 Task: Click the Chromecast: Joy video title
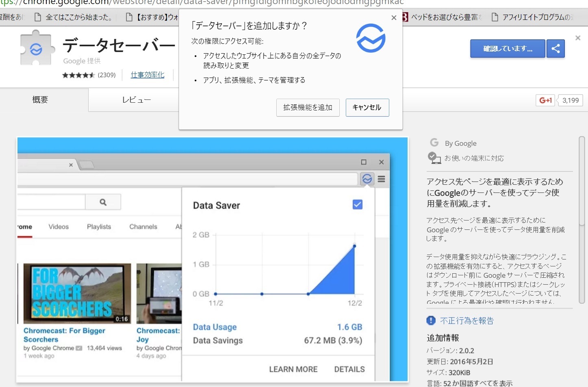tap(158, 335)
